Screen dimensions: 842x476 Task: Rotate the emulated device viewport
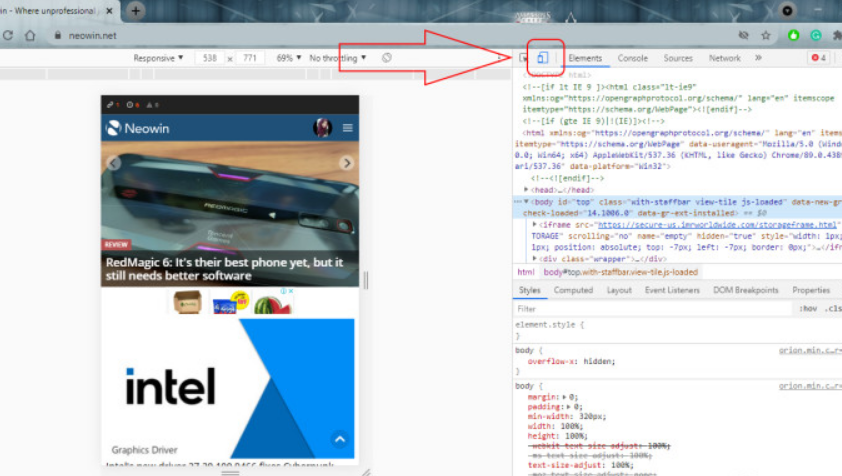pos(387,57)
